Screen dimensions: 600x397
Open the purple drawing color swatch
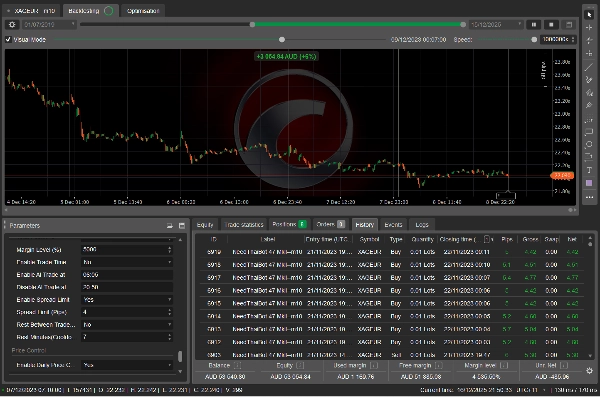[589, 183]
